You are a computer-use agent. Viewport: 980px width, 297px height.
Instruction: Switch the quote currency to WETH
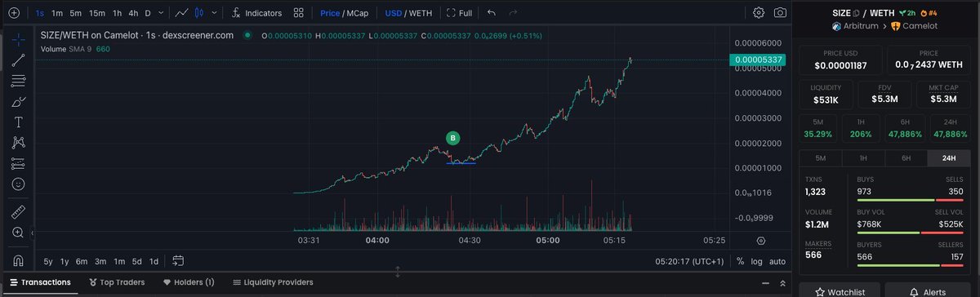pyautogui.click(x=421, y=13)
